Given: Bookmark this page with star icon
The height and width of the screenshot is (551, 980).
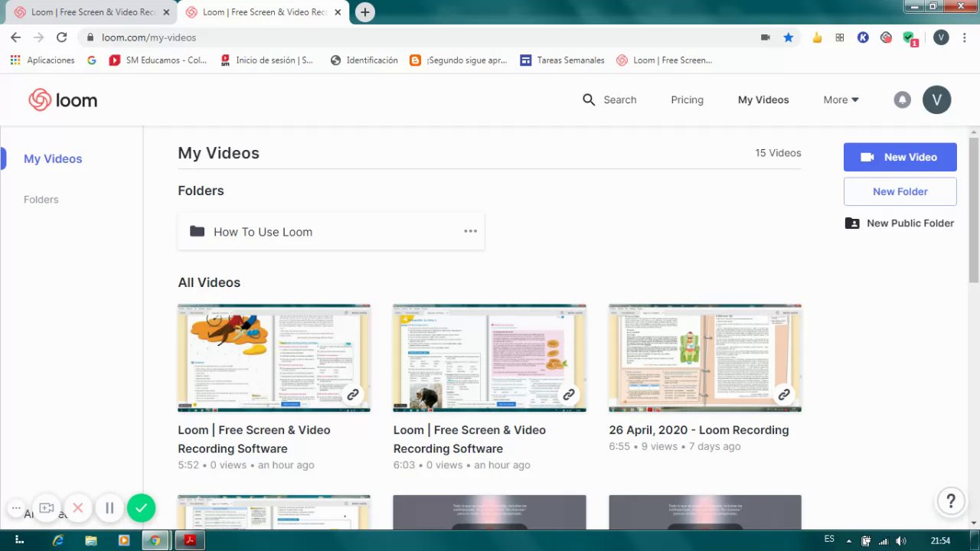Looking at the screenshot, I should pyautogui.click(x=788, y=37).
